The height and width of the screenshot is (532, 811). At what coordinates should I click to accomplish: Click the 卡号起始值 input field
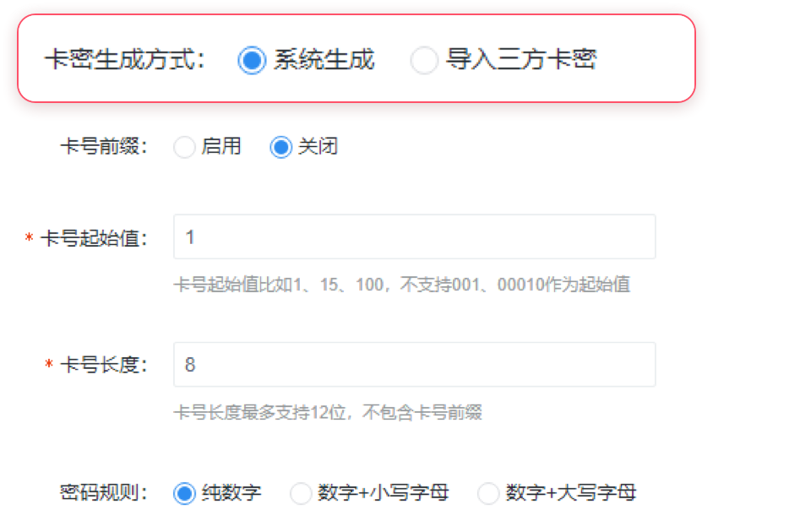414,236
